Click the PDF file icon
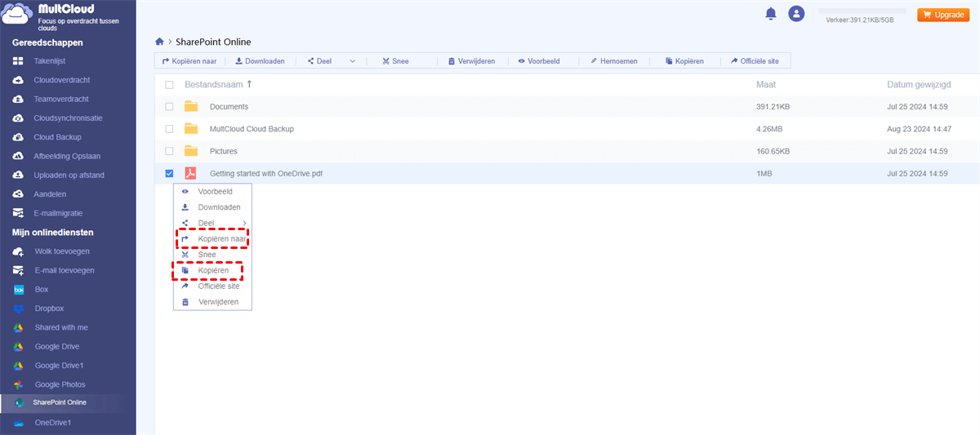The image size is (980, 435). tap(190, 173)
